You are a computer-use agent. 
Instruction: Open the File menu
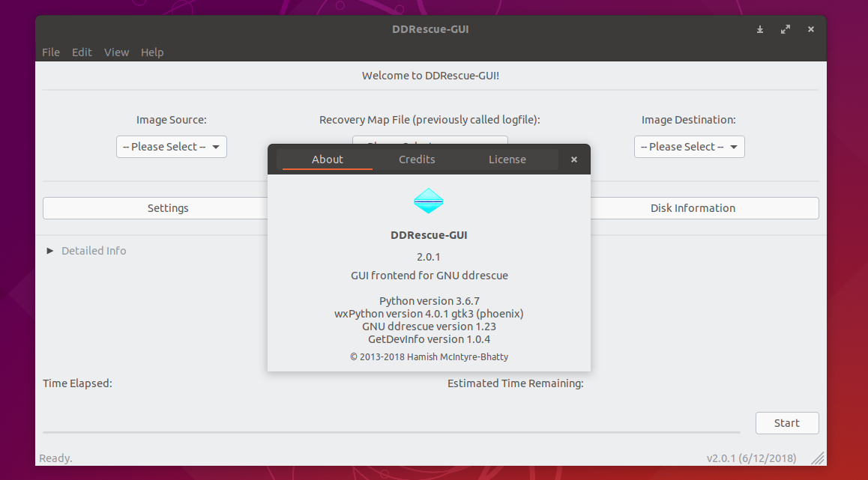click(51, 52)
